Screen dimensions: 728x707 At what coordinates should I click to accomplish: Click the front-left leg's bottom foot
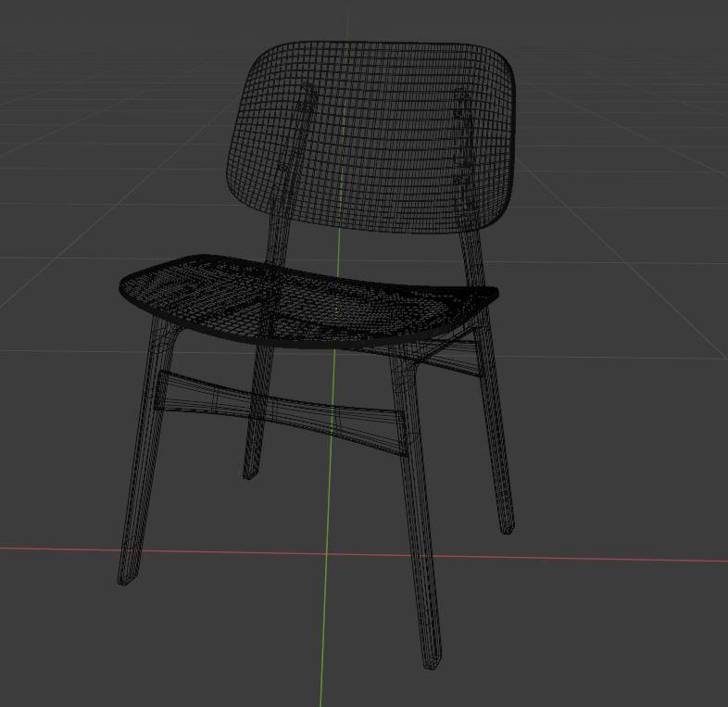(x=126, y=576)
